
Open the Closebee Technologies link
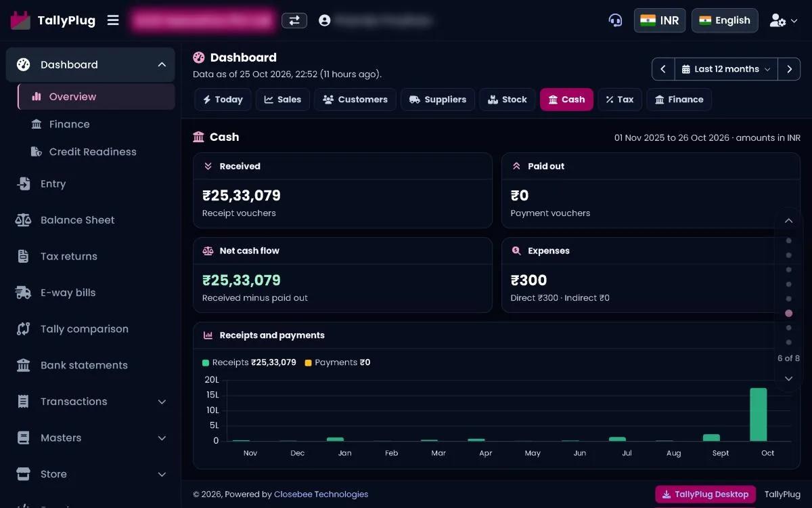pyautogui.click(x=321, y=494)
